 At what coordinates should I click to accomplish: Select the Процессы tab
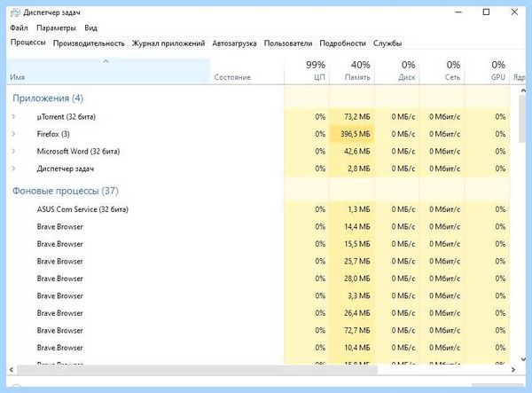(27, 43)
